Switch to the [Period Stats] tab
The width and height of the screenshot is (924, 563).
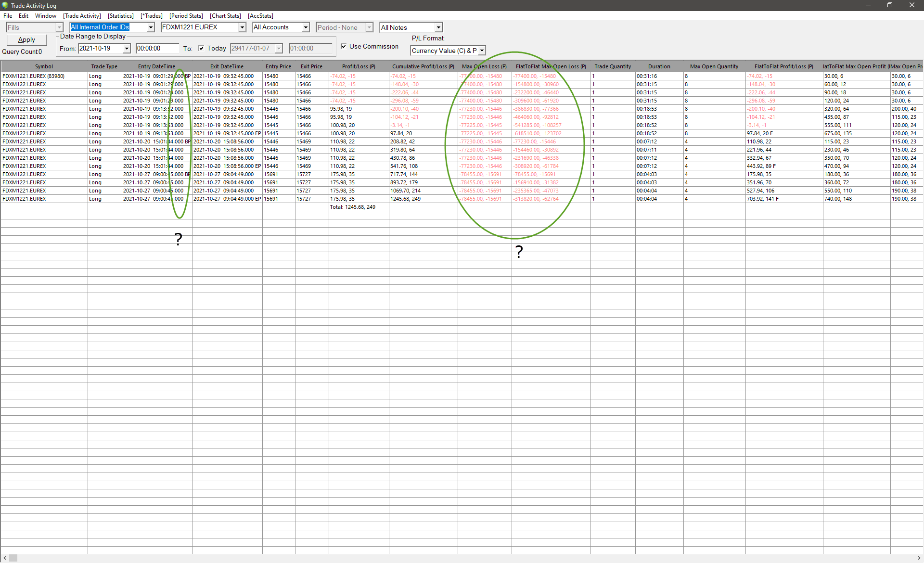click(x=186, y=16)
